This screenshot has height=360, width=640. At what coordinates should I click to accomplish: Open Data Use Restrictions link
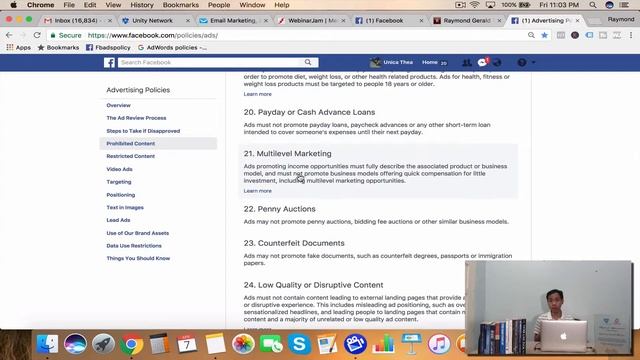[134, 246]
